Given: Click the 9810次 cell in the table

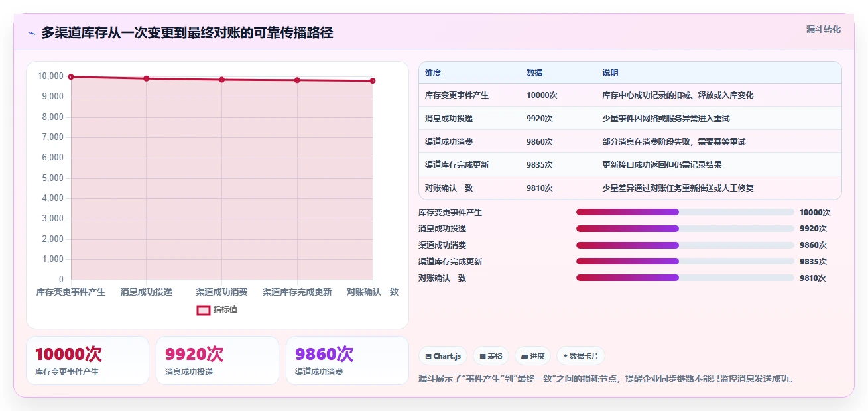Looking at the screenshot, I should point(540,188).
